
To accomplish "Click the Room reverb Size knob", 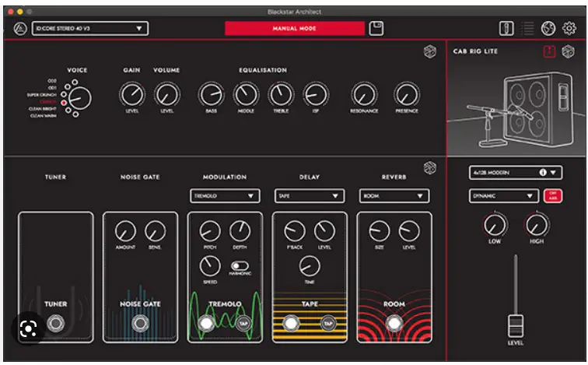I will click(x=380, y=231).
